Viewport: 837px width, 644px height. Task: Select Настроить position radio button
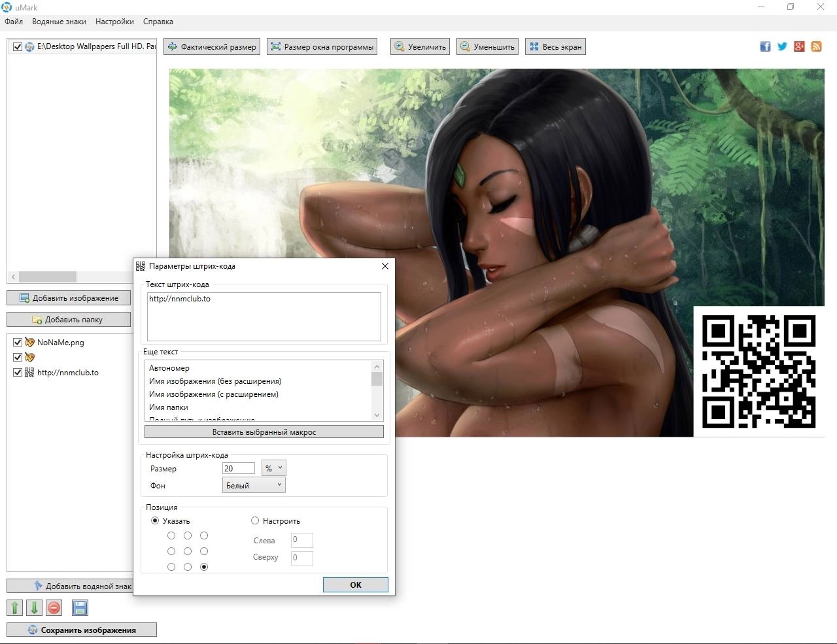(x=255, y=521)
